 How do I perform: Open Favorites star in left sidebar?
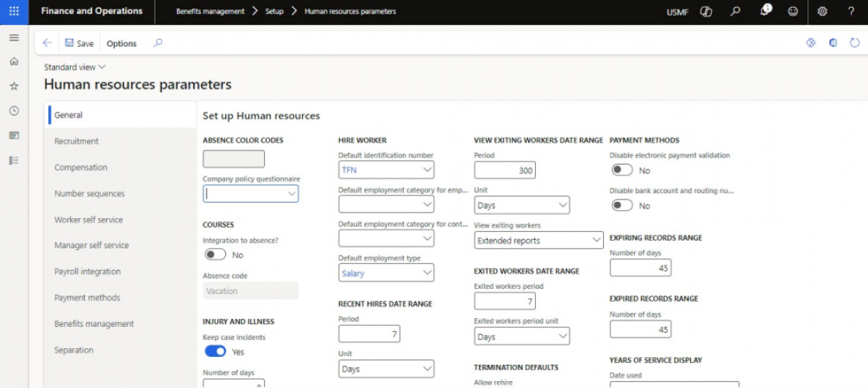coord(14,86)
